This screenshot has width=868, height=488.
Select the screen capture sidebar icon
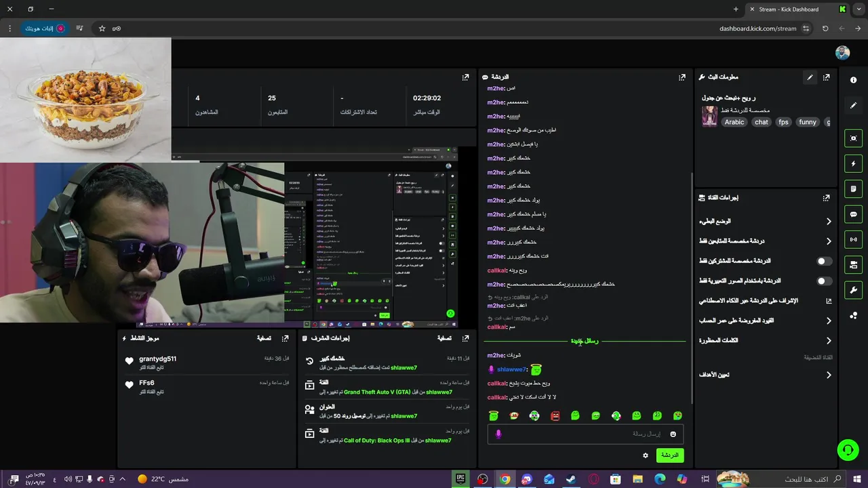853,138
